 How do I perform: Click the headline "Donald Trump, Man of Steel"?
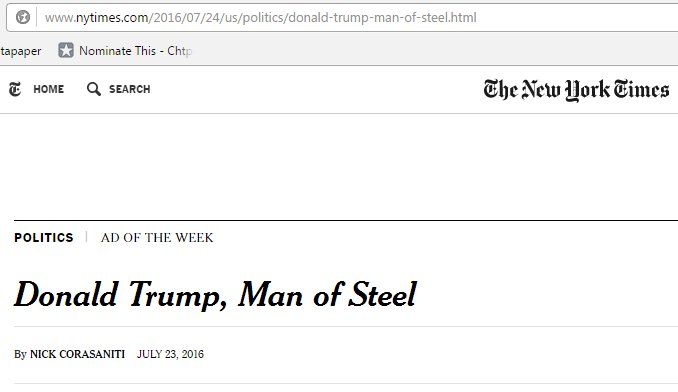click(x=215, y=295)
